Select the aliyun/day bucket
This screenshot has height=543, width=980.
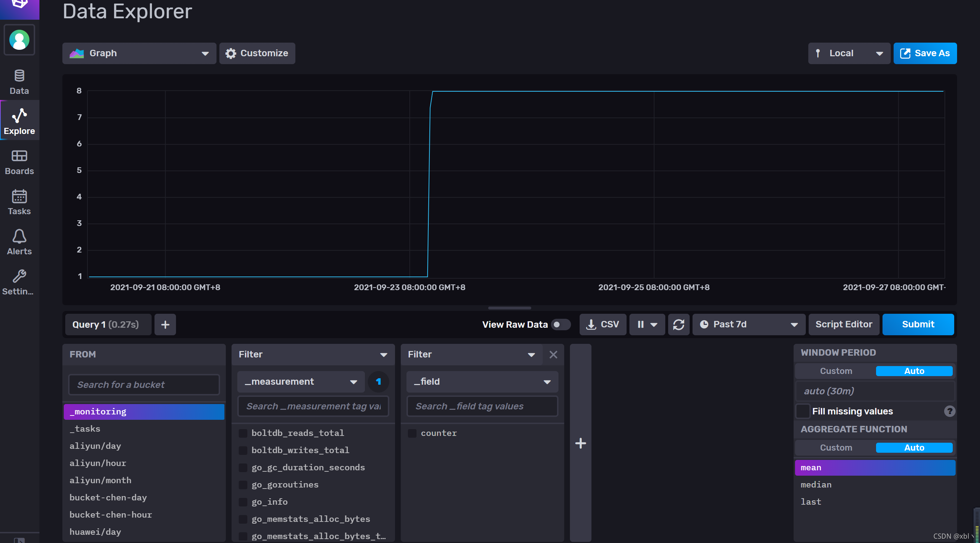tap(144, 446)
